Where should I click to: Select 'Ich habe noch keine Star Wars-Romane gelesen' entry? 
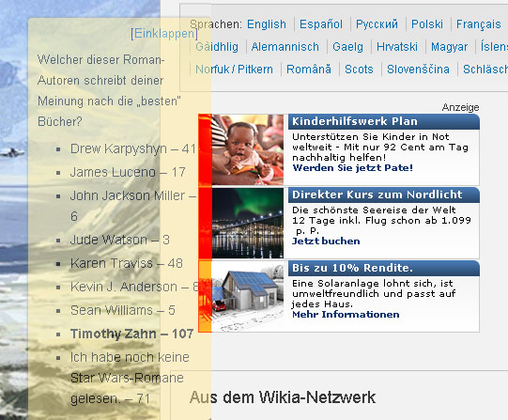(130, 378)
